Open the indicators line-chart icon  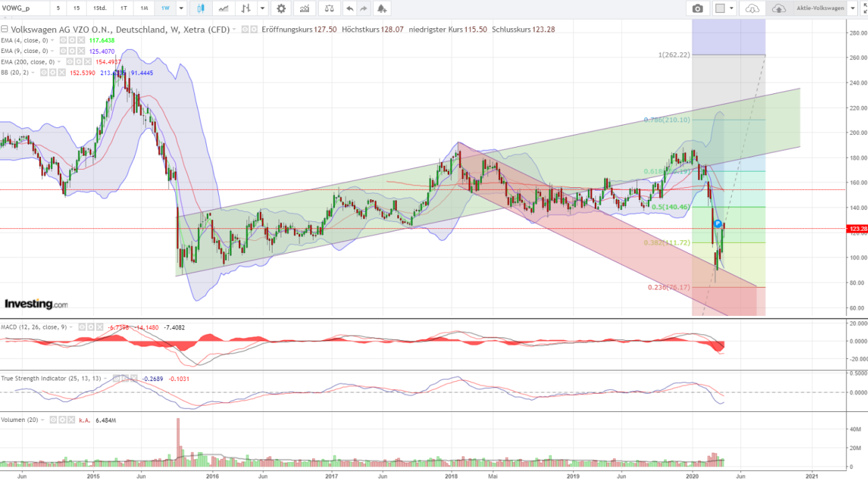tap(224, 9)
